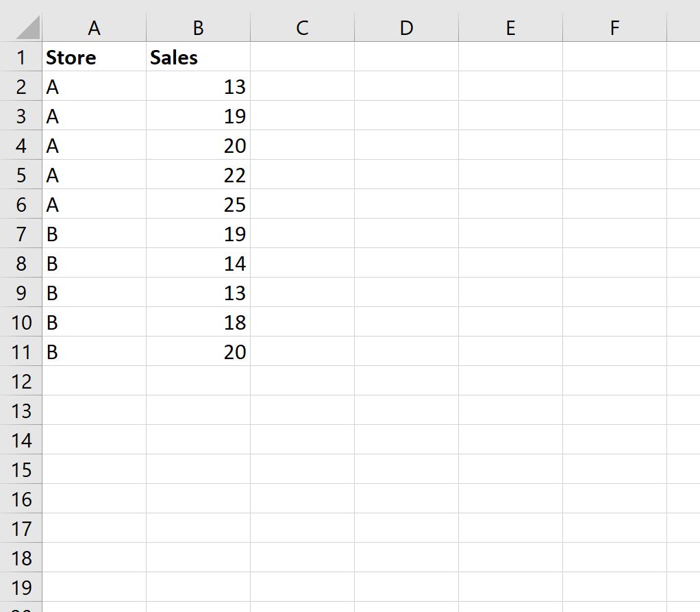Image resolution: width=700 pixels, height=612 pixels.
Task: Select column D header
Action: pos(406,27)
